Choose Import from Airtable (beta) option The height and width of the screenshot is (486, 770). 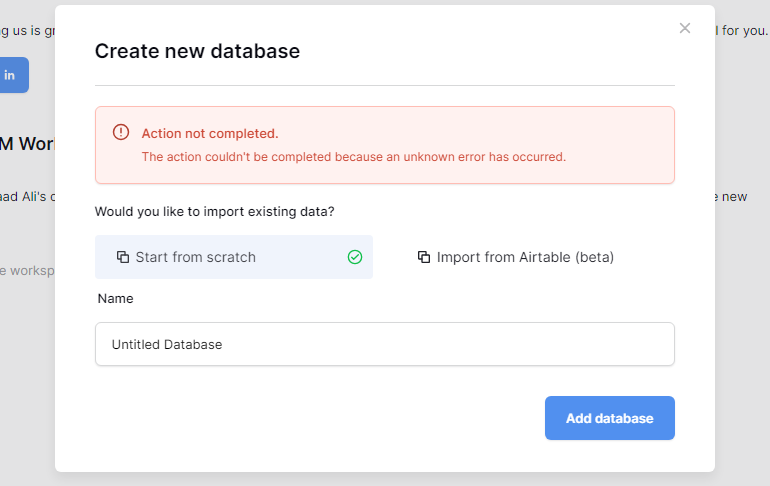pos(515,257)
